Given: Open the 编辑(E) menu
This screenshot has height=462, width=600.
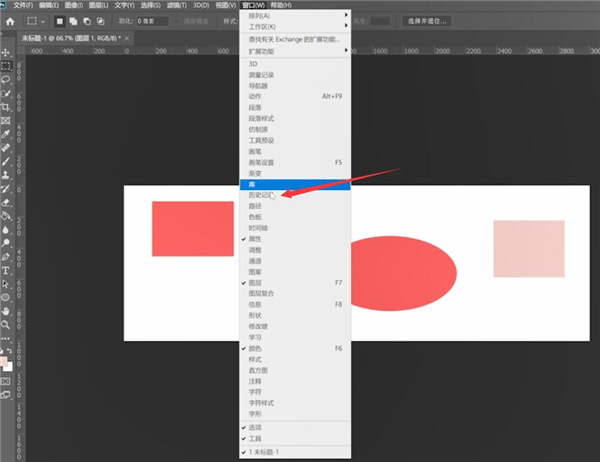Looking at the screenshot, I should tap(49, 5).
